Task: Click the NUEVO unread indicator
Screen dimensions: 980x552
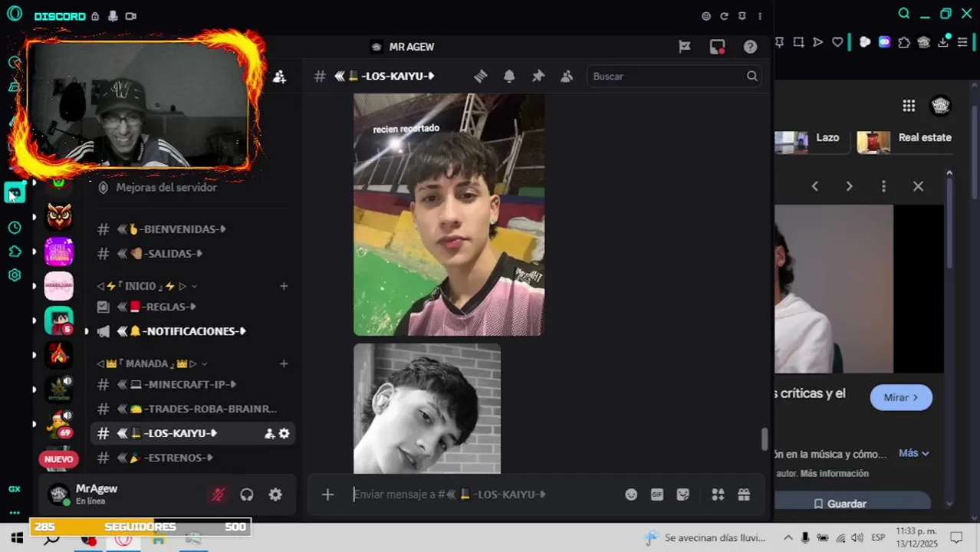Action: tap(59, 459)
